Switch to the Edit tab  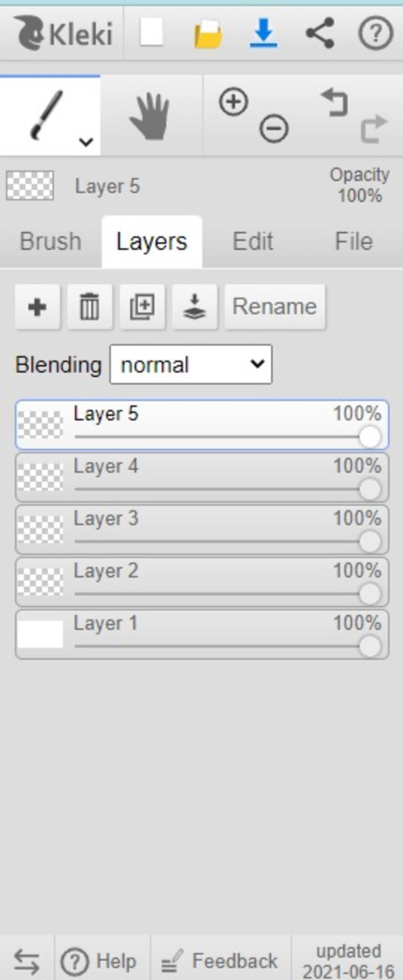[253, 241]
